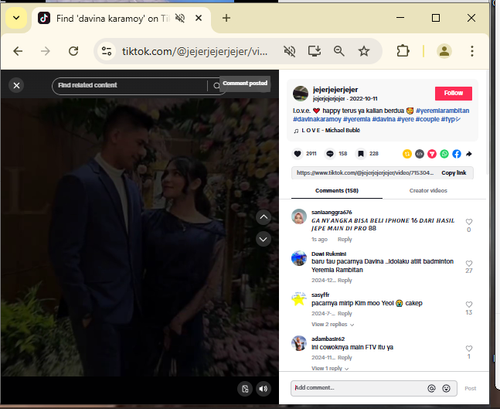The image size is (500, 409).
Task: Go back to the previous page
Action: coord(18,51)
